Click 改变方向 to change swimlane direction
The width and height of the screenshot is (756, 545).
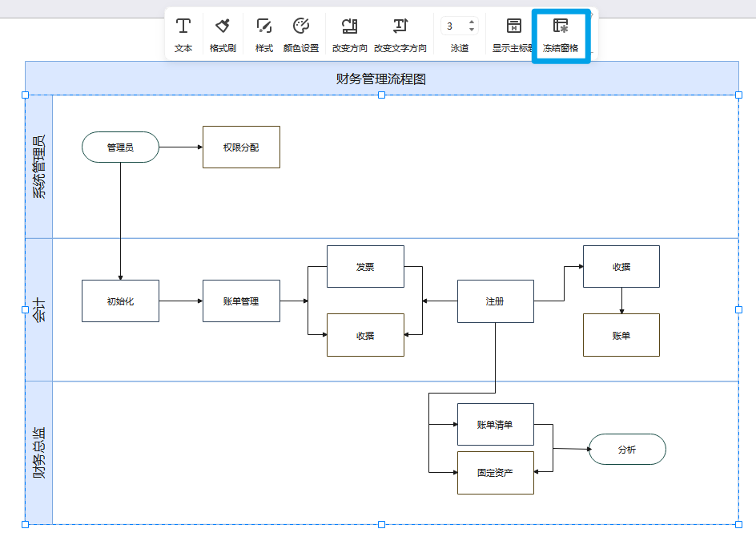(350, 34)
